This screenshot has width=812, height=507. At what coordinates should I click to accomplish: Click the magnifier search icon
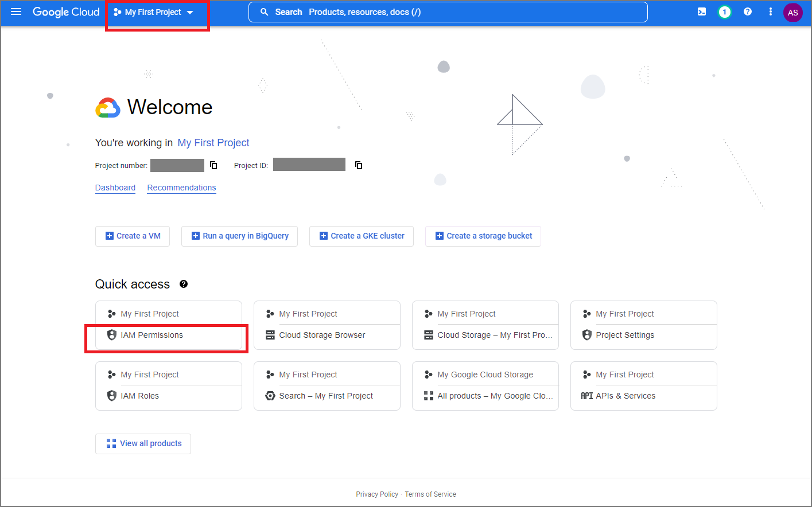265,12
